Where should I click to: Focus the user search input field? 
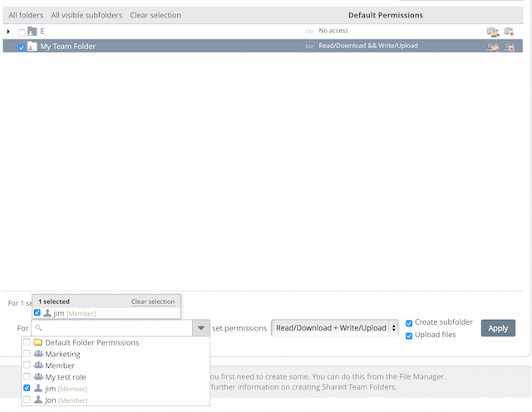115,329
